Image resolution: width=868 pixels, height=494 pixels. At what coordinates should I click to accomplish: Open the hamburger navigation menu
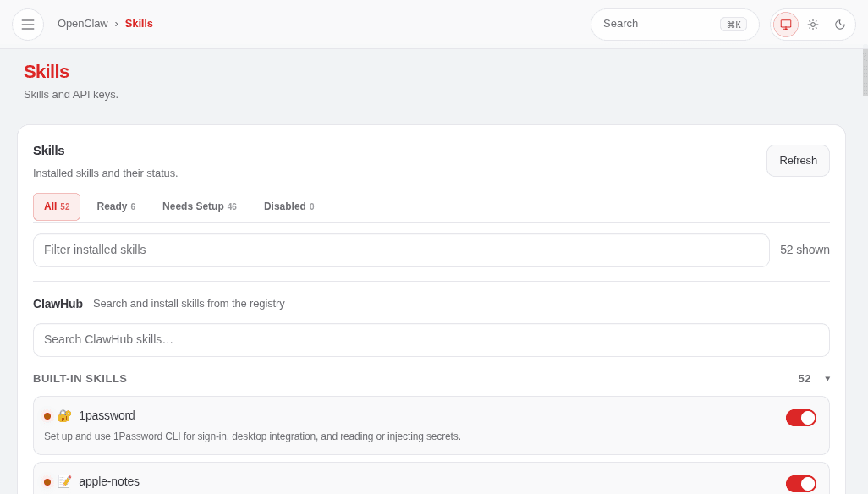28,24
